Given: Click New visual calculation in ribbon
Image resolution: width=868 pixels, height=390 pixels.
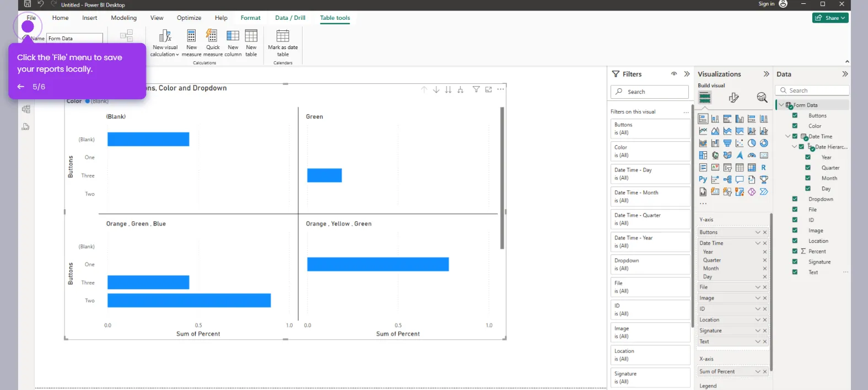Looking at the screenshot, I should click(x=165, y=43).
